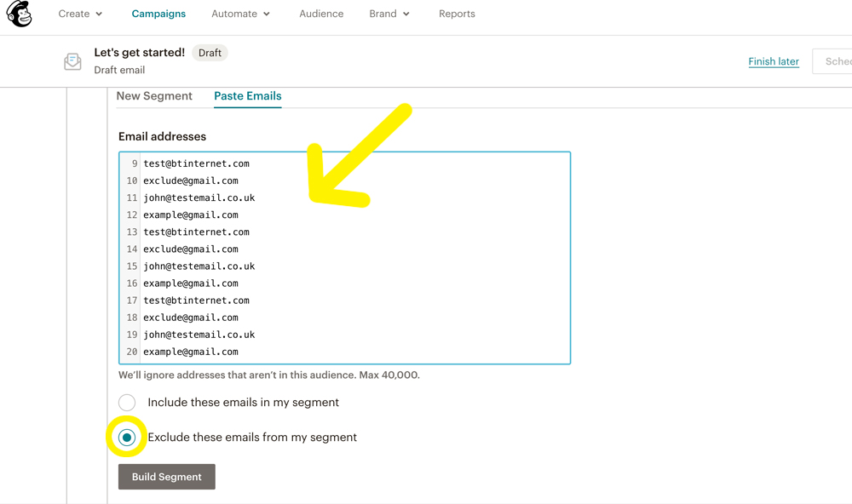
Task: Open the Automate dropdown menu
Action: tap(241, 14)
